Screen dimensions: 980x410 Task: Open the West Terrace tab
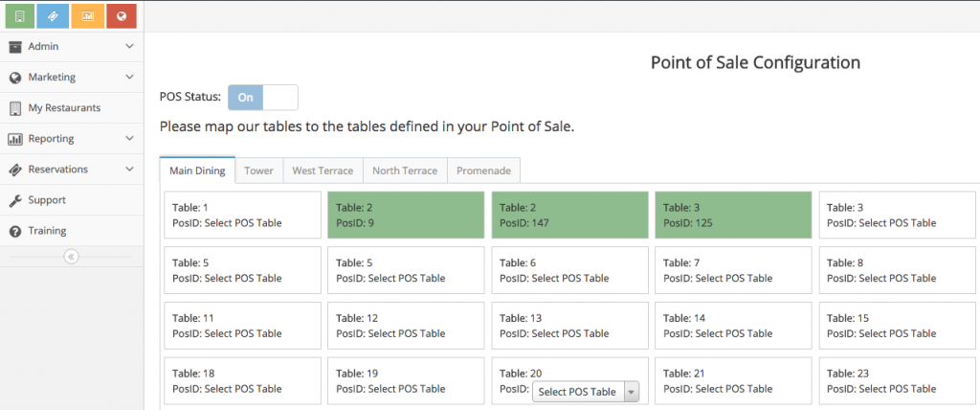[x=323, y=171]
